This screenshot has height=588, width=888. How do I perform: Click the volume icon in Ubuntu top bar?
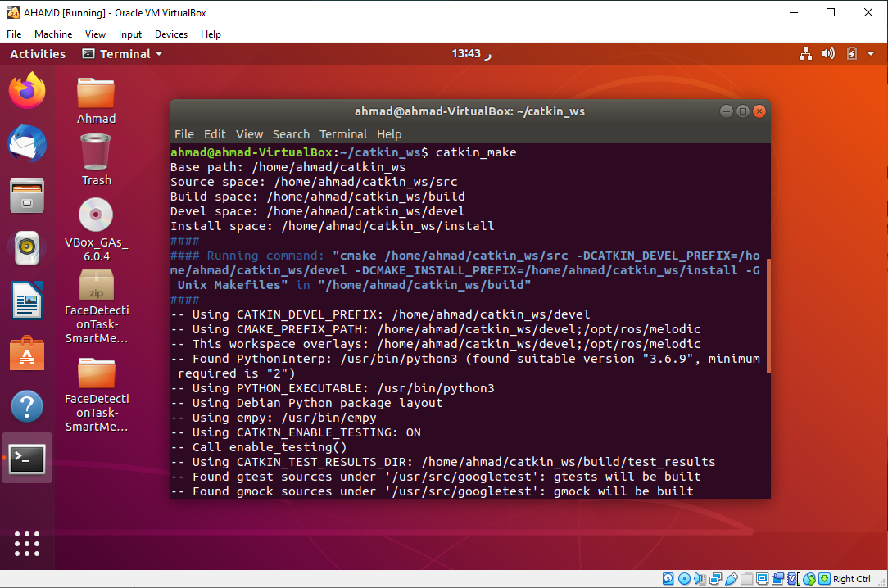pos(827,53)
